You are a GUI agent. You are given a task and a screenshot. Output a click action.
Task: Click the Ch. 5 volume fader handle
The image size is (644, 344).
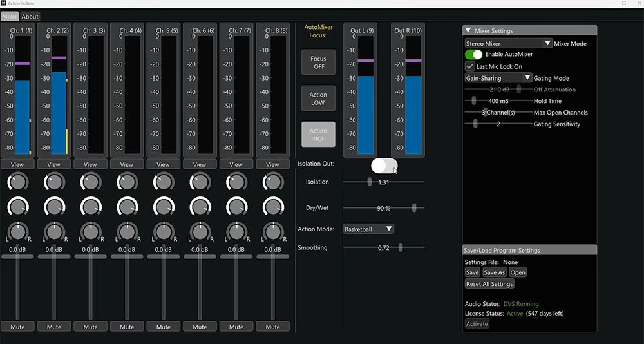click(x=163, y=256)
